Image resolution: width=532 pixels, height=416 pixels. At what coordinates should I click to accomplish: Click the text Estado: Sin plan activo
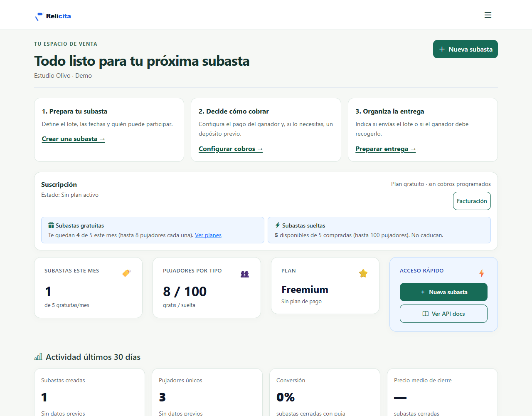(70, 195)
